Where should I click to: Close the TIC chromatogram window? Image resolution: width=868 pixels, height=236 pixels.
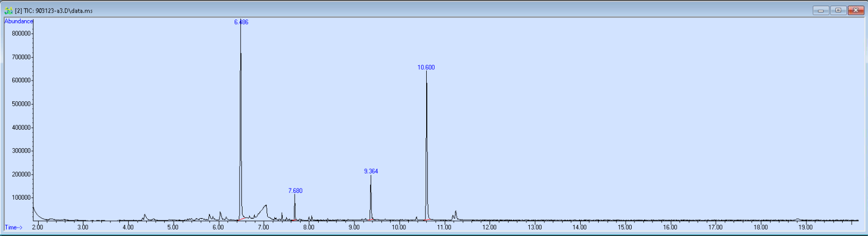tap(856, 10)
